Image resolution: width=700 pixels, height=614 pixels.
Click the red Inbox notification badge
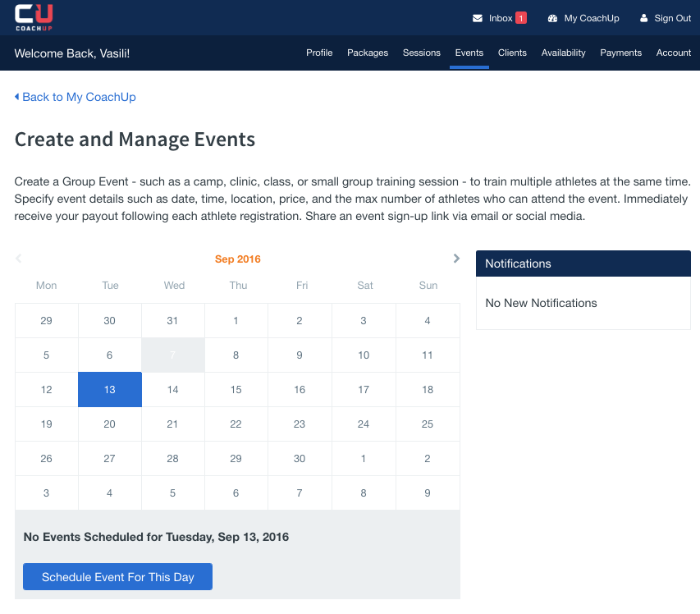point(520,18)
